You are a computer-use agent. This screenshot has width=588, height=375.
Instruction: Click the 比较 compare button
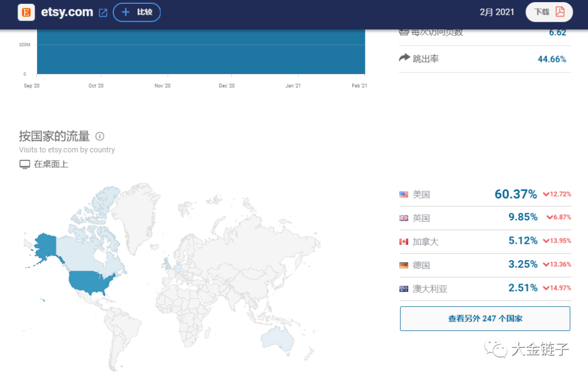pos(137,13)
